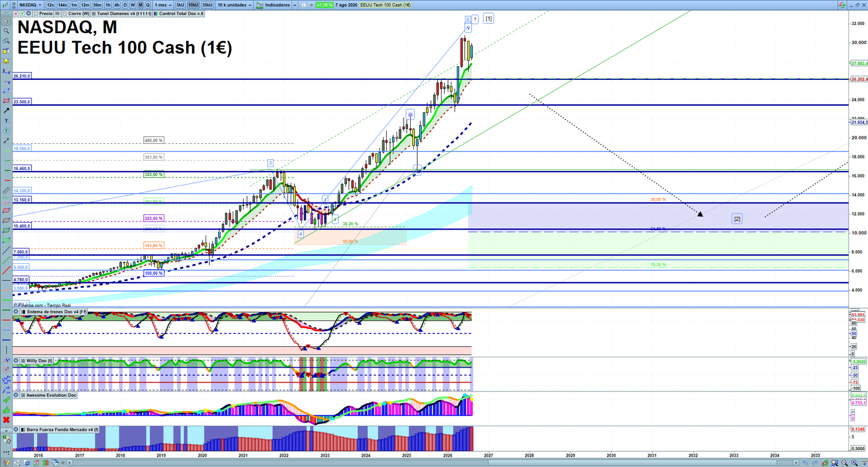
Task: Click the 16.460,0 price level label
Action: [x=22, y=168]
